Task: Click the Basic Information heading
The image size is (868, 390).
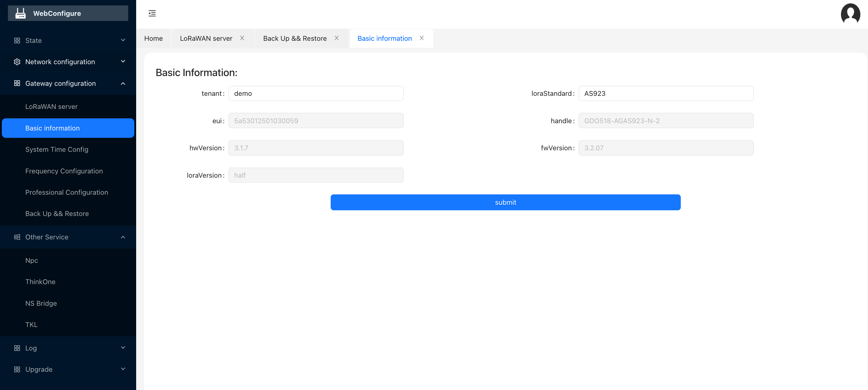Action: coord(196,72)
